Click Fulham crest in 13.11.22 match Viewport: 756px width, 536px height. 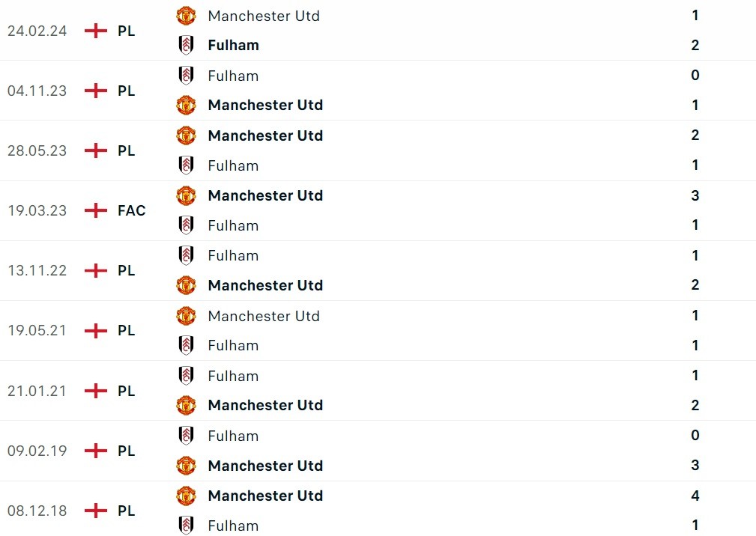tap(186, 255)
